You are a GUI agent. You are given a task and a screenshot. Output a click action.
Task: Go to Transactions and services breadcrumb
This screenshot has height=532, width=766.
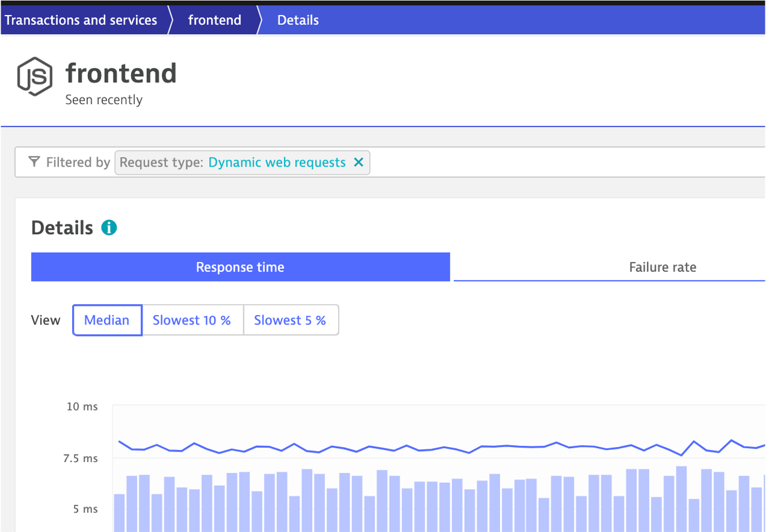coord(81,20)
